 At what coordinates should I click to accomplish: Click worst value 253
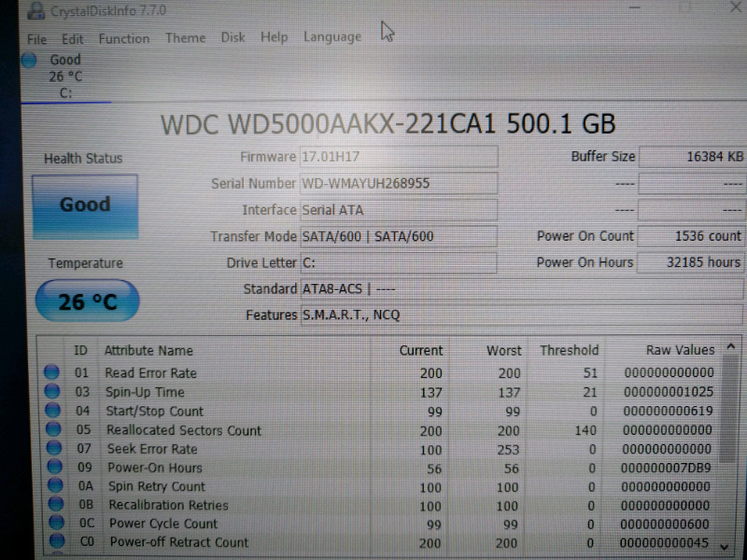[x=508, y=450]
